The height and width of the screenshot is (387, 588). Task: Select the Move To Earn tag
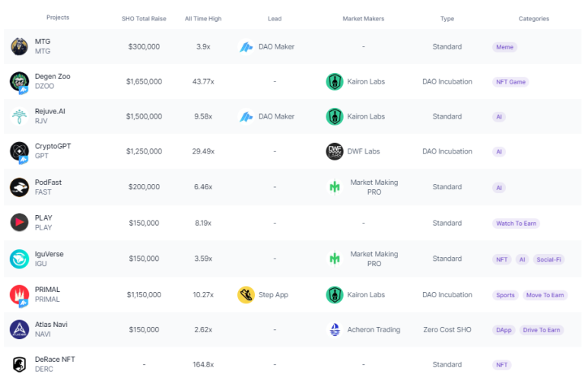[545, 295]
